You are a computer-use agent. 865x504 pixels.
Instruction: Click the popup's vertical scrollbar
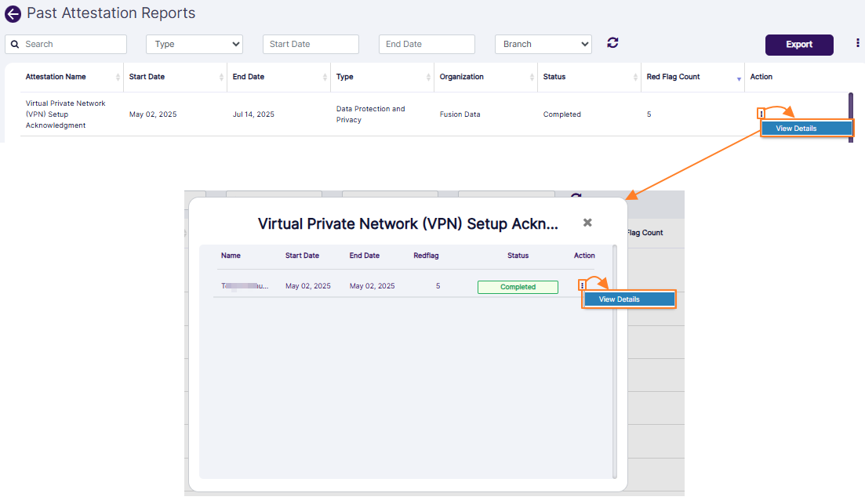point(615,361)
